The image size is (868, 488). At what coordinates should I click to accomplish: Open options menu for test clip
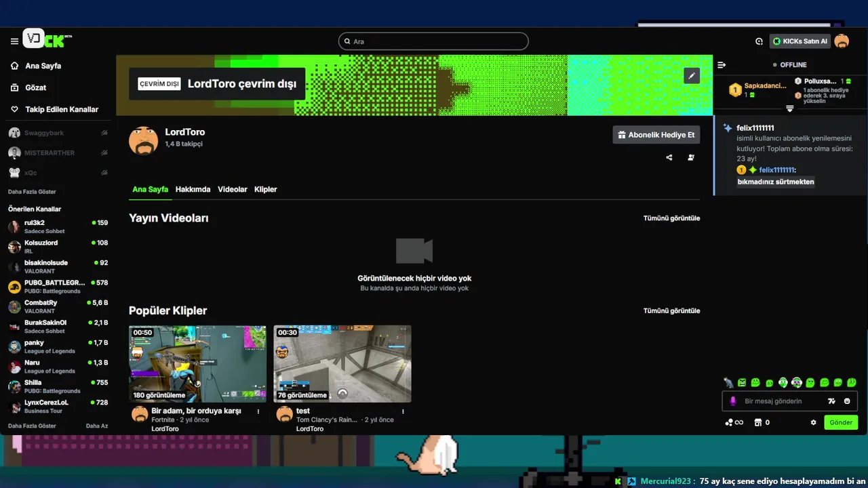(403, 411)
